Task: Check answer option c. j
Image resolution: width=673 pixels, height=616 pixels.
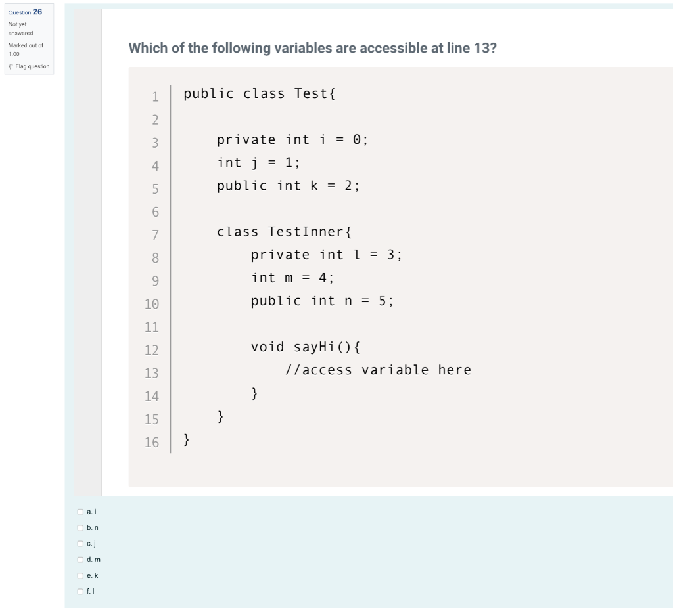Action: click(80, 543)
